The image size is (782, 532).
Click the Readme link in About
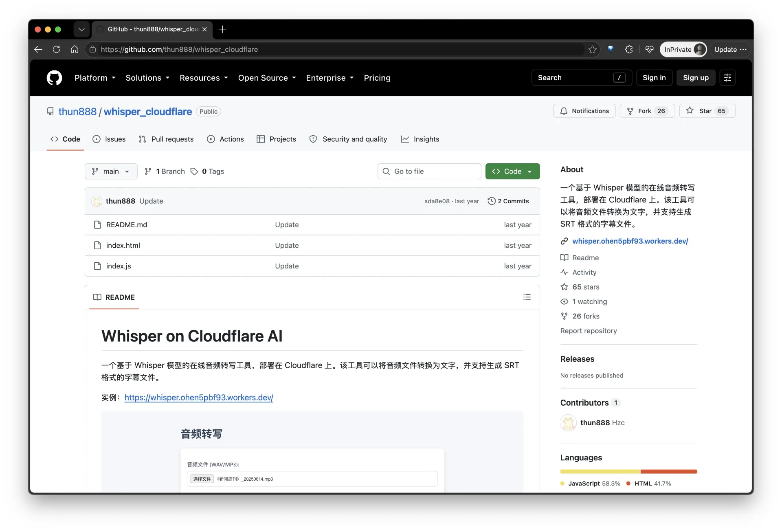(x=580, y=258)
